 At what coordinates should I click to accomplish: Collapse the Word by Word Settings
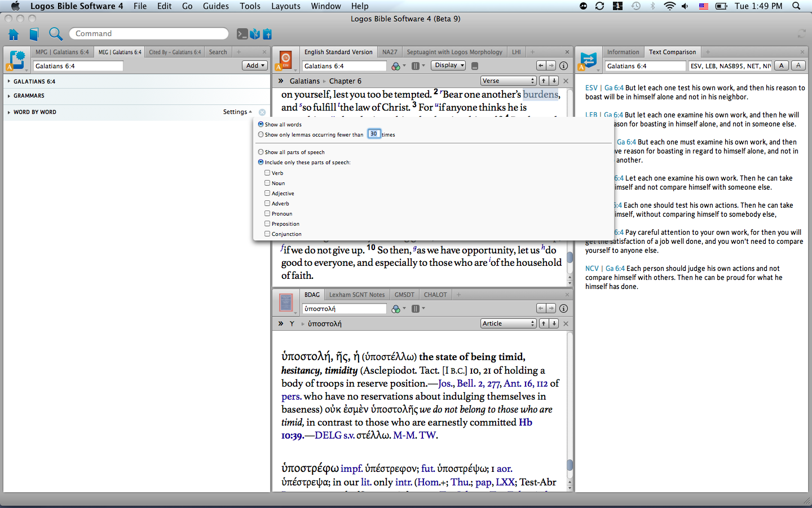point(237,112)
